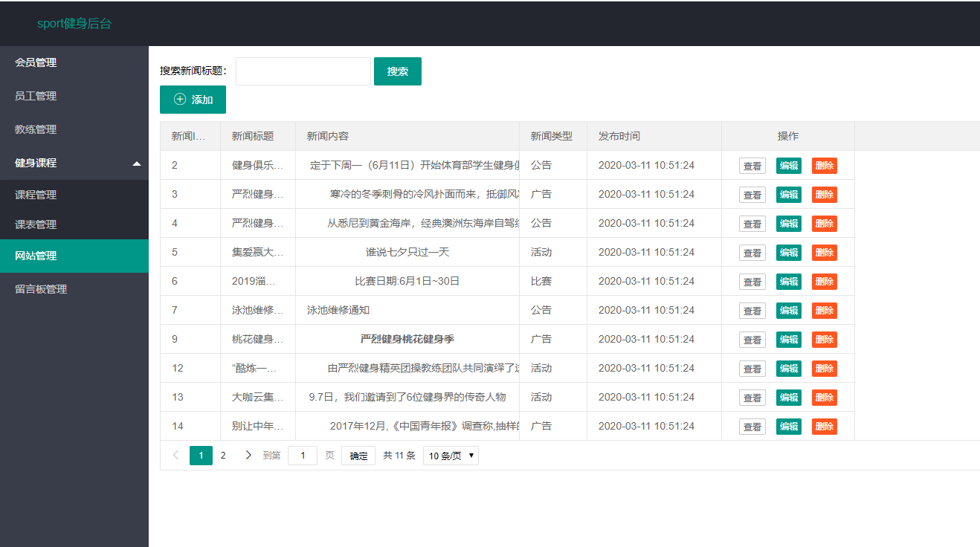Image resolution: width=980 pixels, height=547 pixels.
Task: Collapse the 健身课程 menu arrow
Action: [137, 164]
